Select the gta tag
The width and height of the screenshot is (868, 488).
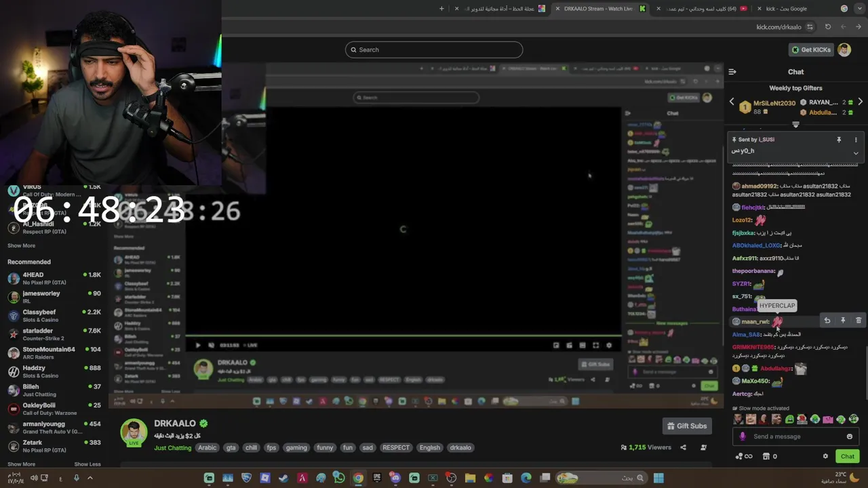(231, 447)
